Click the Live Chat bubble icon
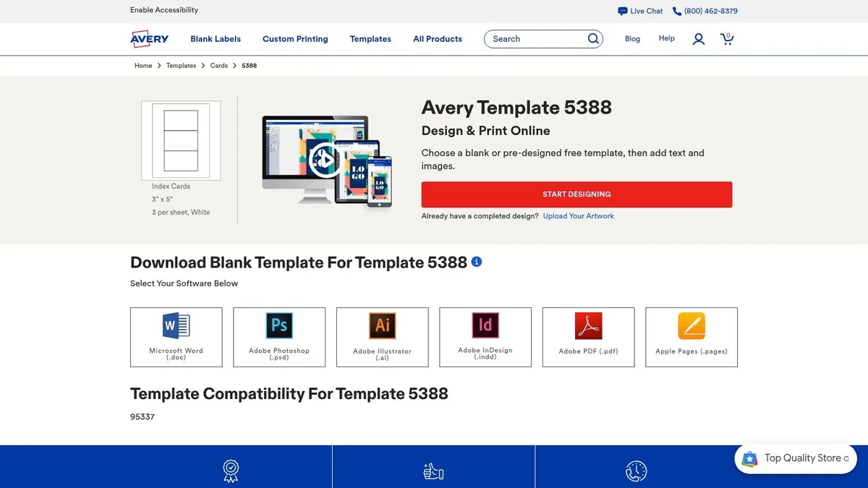Viewport: 868px width, 488px height. [x=623, y=12]
